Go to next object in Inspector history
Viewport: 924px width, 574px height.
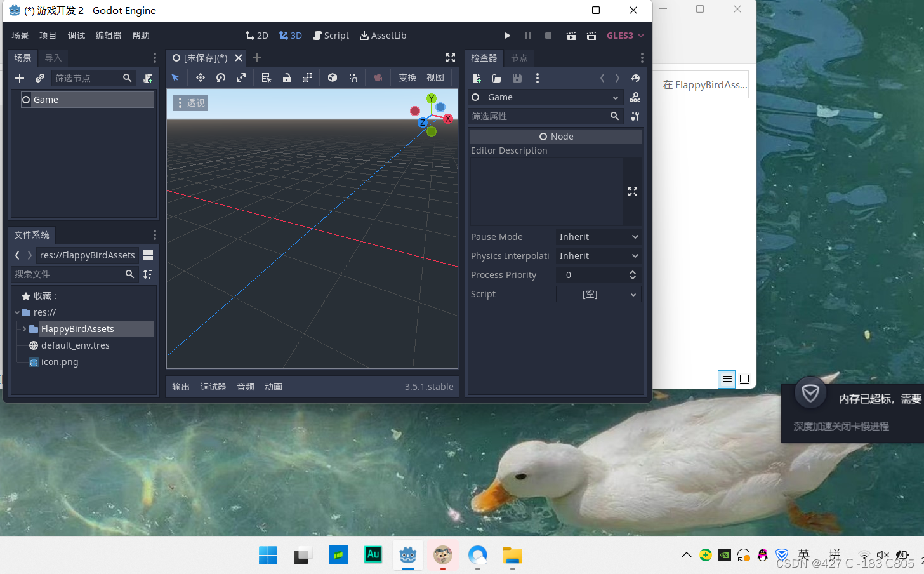coord(617,78)
